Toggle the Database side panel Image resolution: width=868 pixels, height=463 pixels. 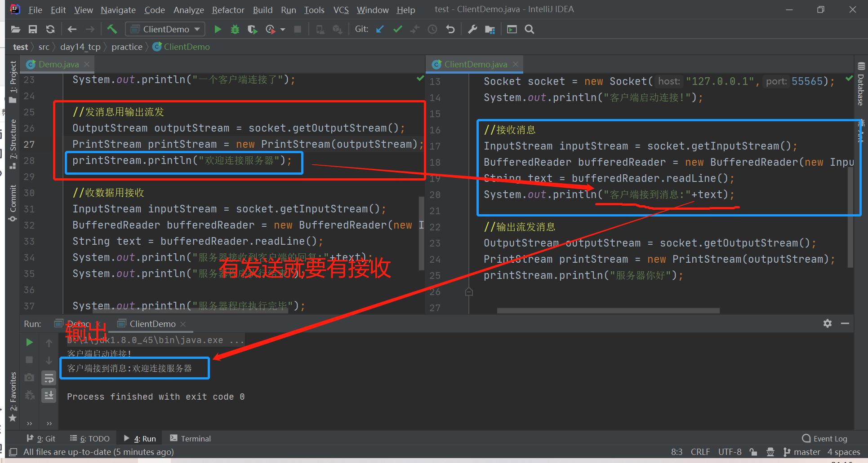pyautogui.click(x=860, y=84)
